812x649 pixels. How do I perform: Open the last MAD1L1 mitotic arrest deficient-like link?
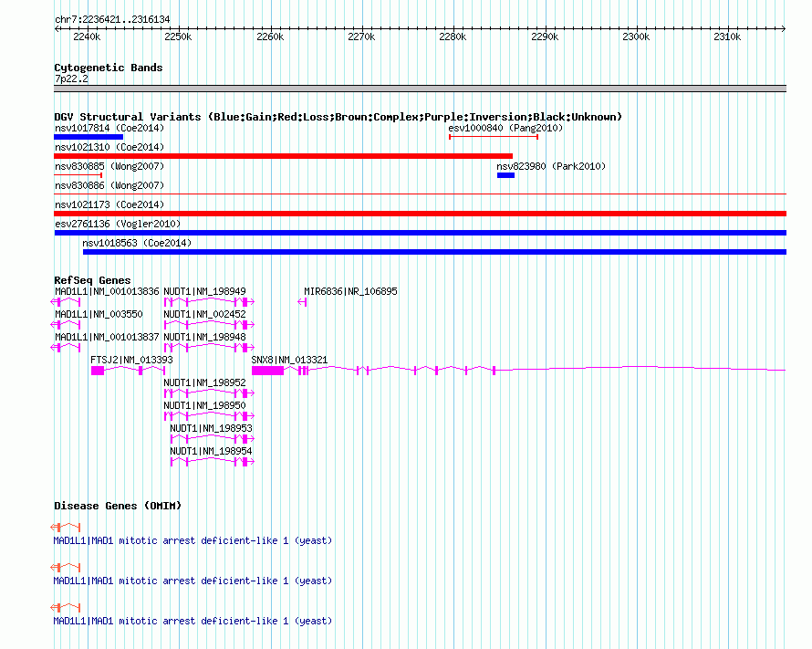click(x=193, y=621)
